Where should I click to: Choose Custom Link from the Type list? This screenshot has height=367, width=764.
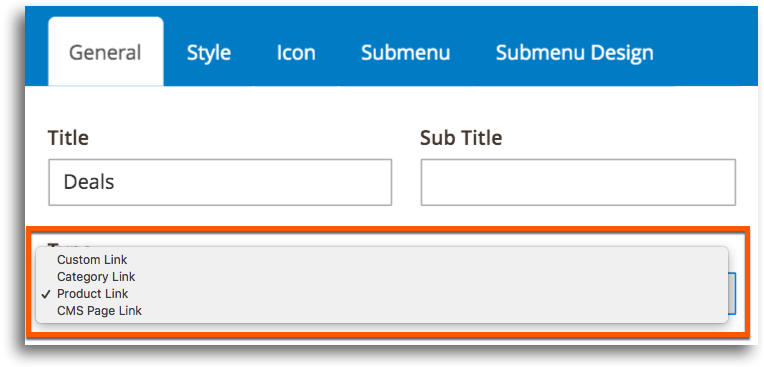click(x=92, y=259)
